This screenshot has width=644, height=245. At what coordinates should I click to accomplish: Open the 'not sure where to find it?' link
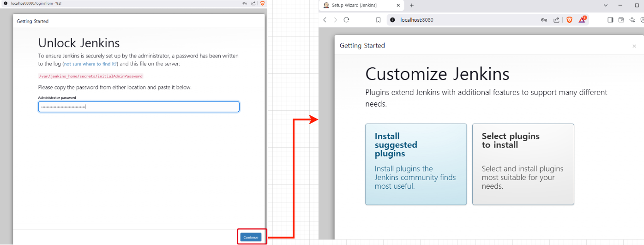pos(90,64)
